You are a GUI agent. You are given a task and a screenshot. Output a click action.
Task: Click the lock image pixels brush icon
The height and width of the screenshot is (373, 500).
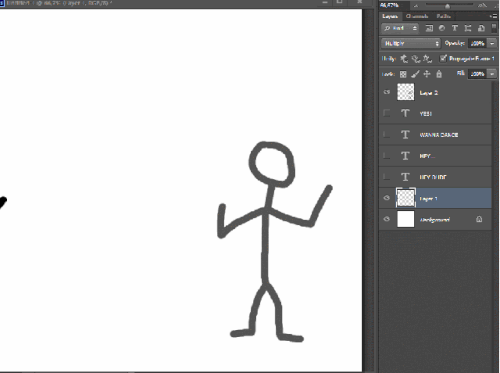(x=415, y=74)
